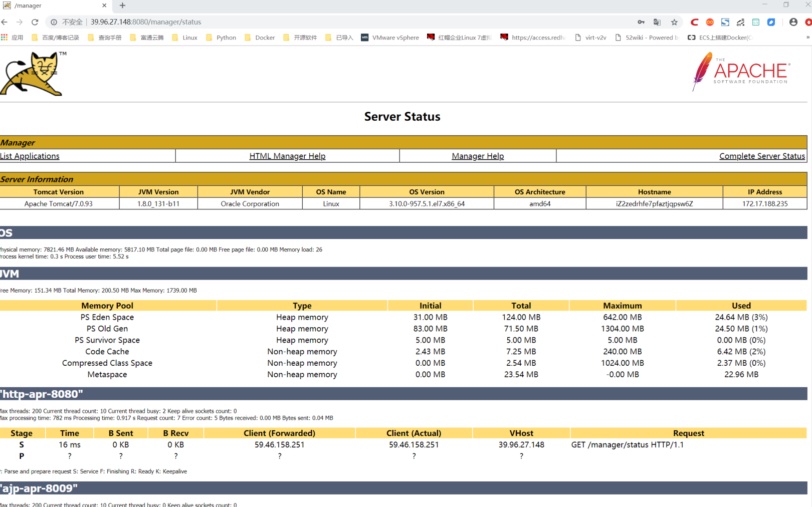Open the HTML Manager Help link

[287, 156]
